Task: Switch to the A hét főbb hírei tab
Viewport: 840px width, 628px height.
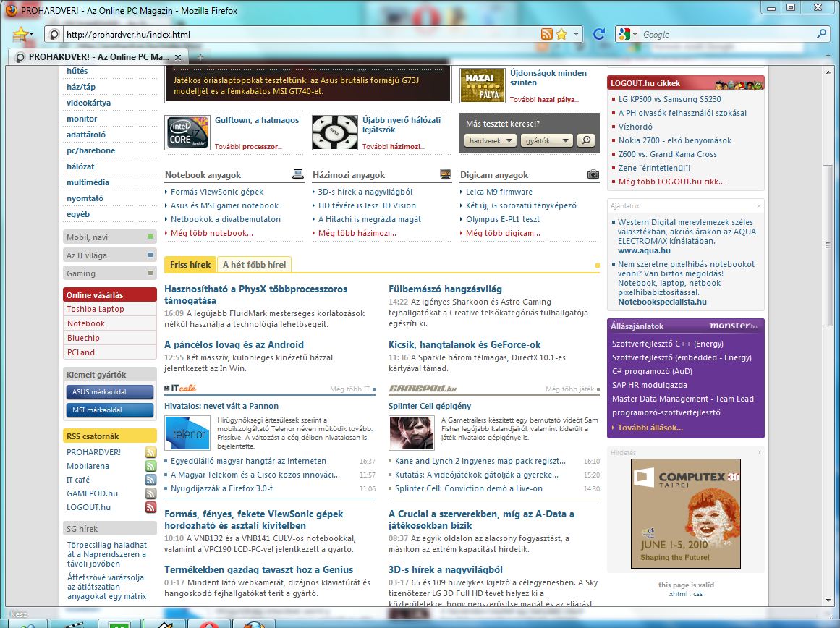Action: [255, 265]
